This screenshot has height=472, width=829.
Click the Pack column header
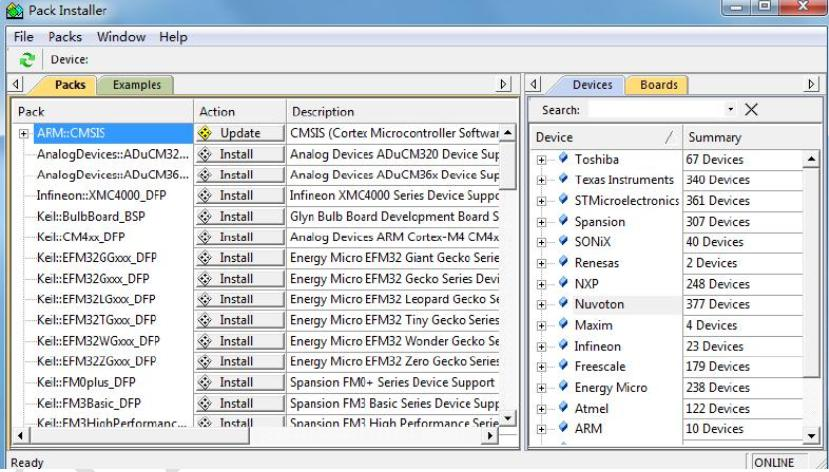pos(103,112)
